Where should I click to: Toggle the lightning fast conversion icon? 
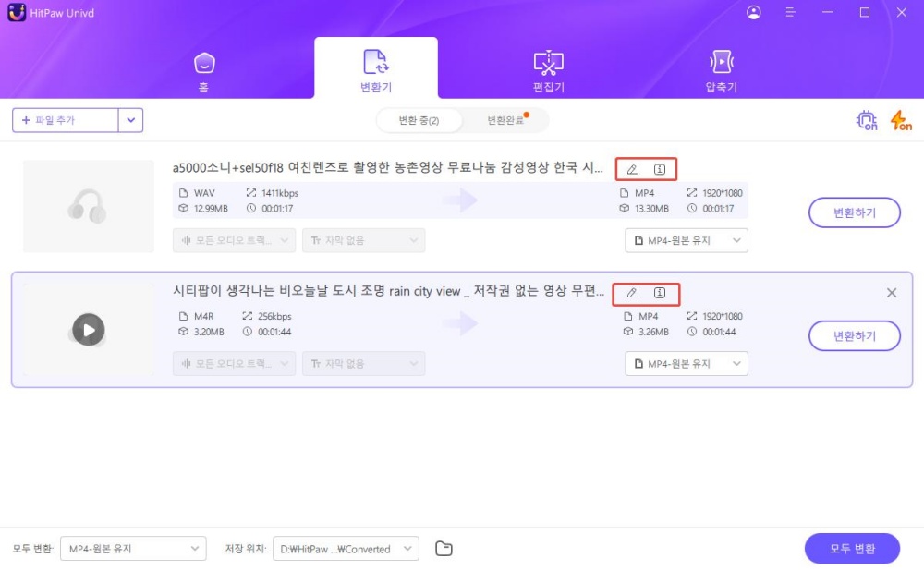coord(901,120)
